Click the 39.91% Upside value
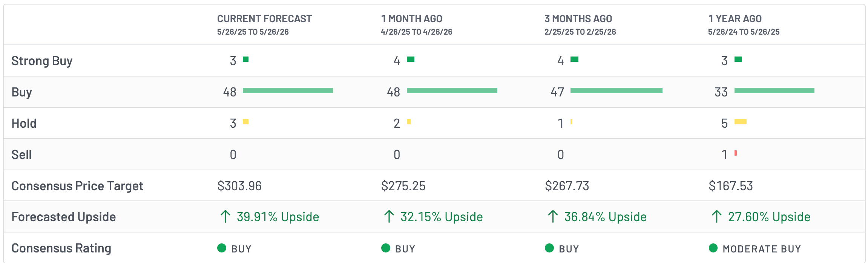This screenshot has width=868, height=263. pyautogui.click(x=278, y=217)
